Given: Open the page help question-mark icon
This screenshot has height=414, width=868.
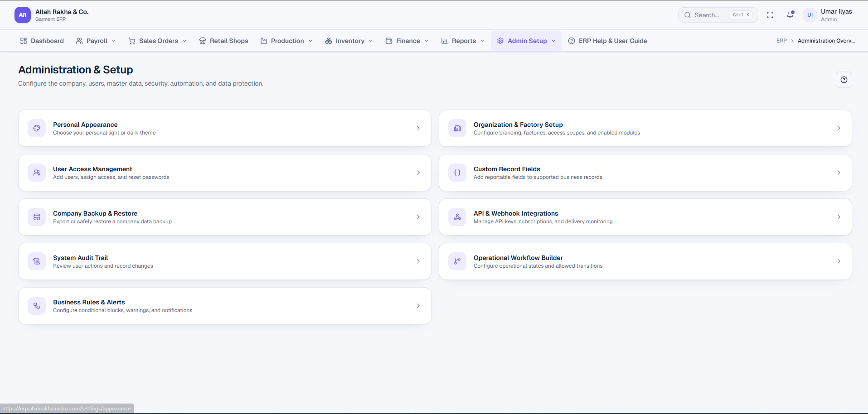Looking at the screenshot, I should click(844, 80).
